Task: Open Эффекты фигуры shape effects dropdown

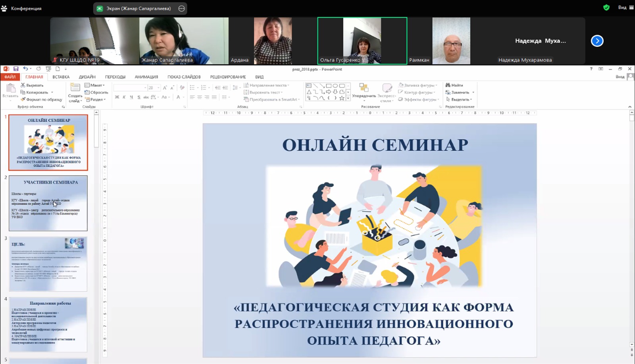Action: click(x=419, y=100)
